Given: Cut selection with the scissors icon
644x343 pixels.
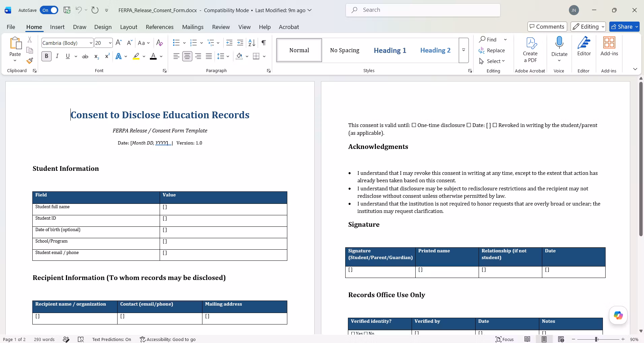Looking at the screenshot, I should click(x=30, y=40).
